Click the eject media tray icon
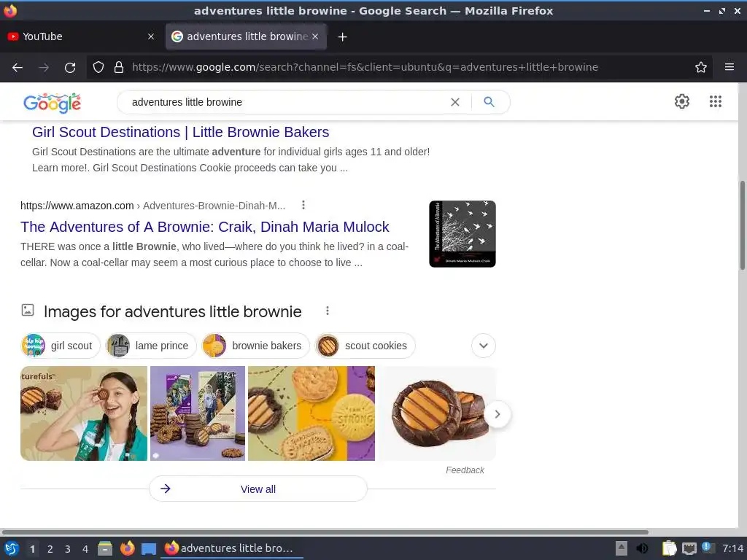Image resolution: width=747 pixels, height=560 pixels. 622,548
